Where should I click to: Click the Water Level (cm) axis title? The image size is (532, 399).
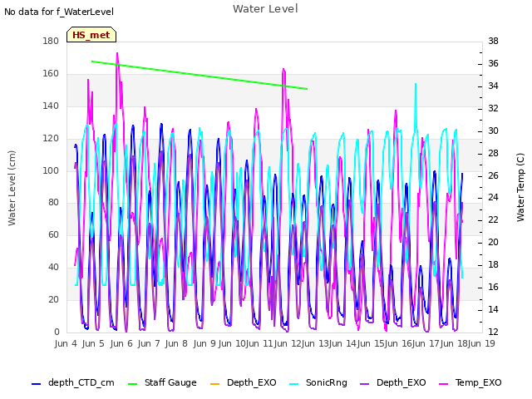12,189
